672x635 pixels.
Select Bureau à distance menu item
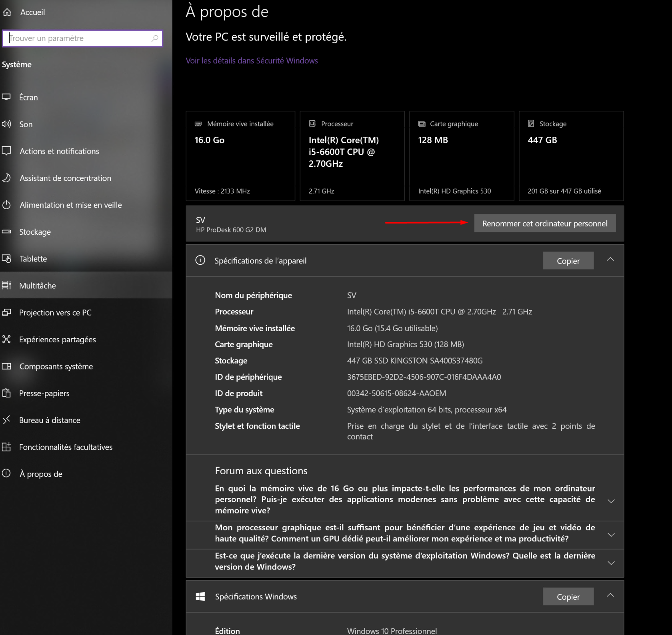[x=86, y=420]
